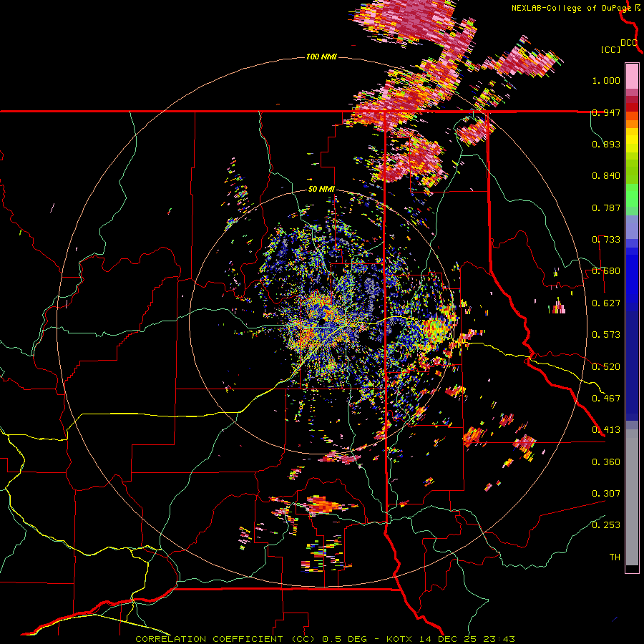Select the 0.947 scale value

point(606,112)
